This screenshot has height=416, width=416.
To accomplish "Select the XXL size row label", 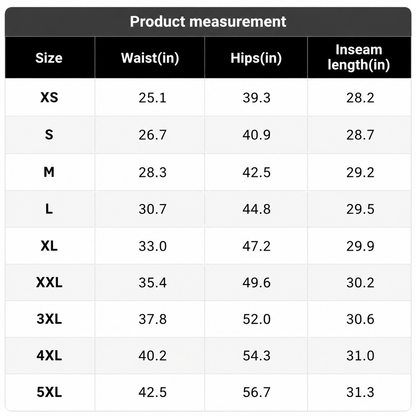I will [x=49, y=283].
